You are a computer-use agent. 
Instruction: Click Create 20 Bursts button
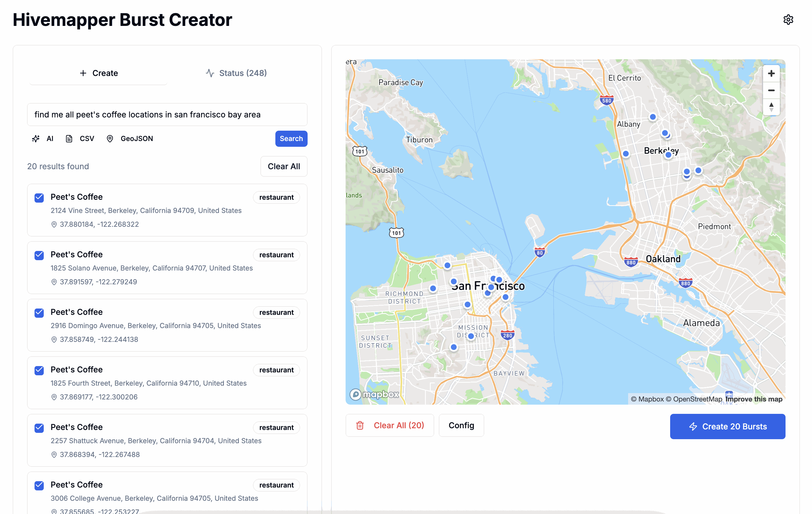pos(727,426)
